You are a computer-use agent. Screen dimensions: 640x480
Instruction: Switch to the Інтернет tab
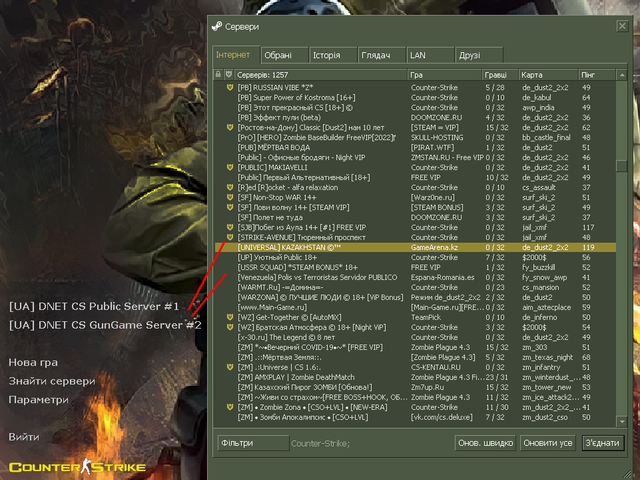click(x=236, y=55)
